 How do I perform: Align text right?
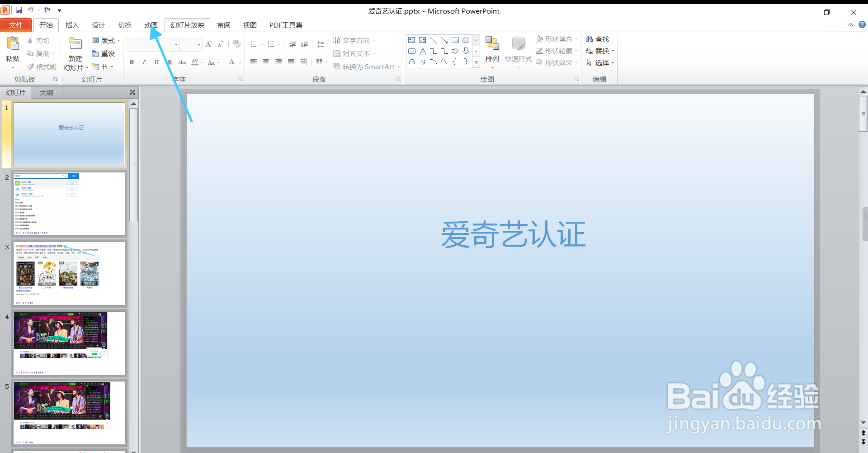(278, 62)
